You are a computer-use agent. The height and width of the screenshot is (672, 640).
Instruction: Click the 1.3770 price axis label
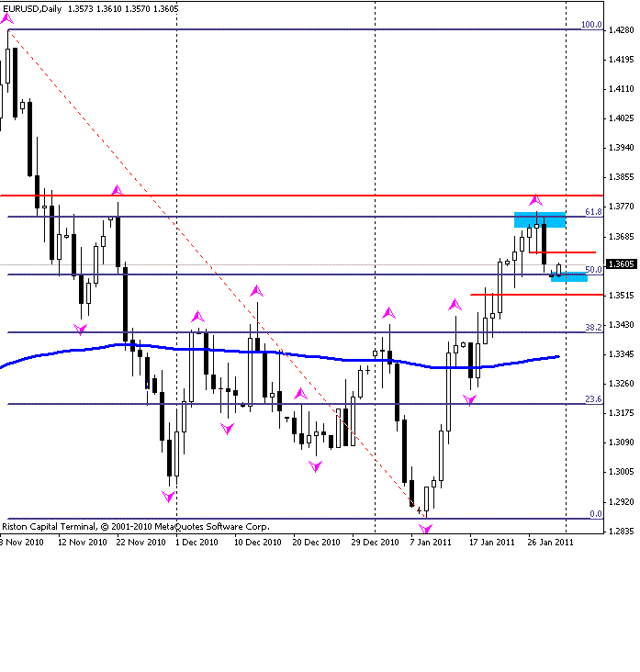coord(621,207)
